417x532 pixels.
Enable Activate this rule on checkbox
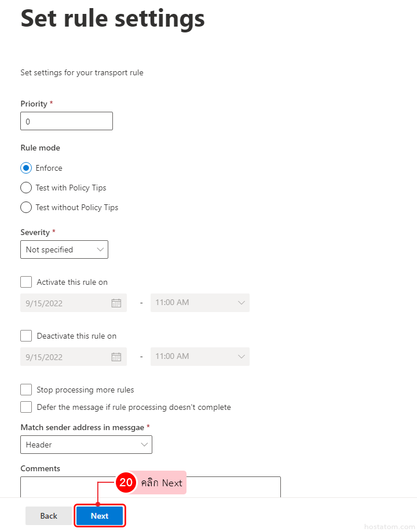point(26,282)
